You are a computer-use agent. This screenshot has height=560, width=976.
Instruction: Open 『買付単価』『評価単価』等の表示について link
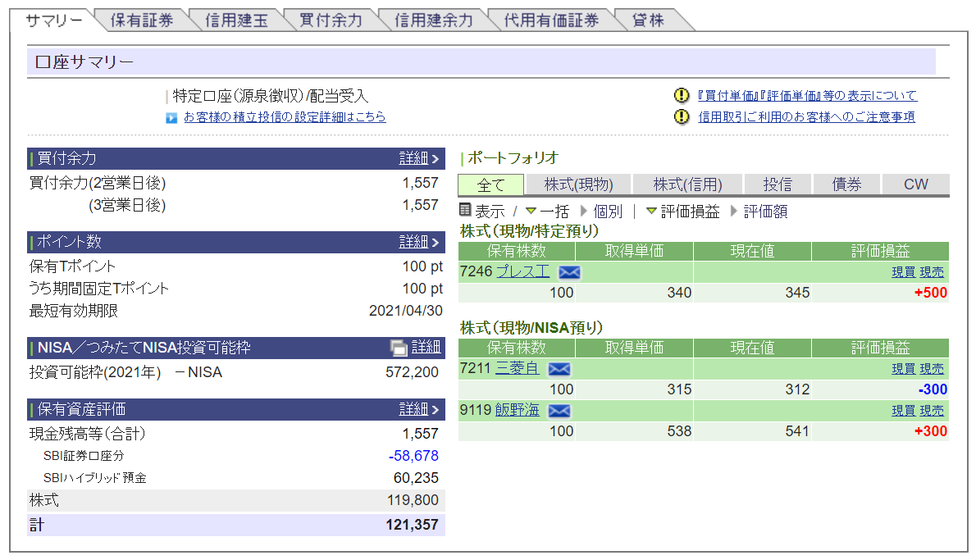[807, 96]
